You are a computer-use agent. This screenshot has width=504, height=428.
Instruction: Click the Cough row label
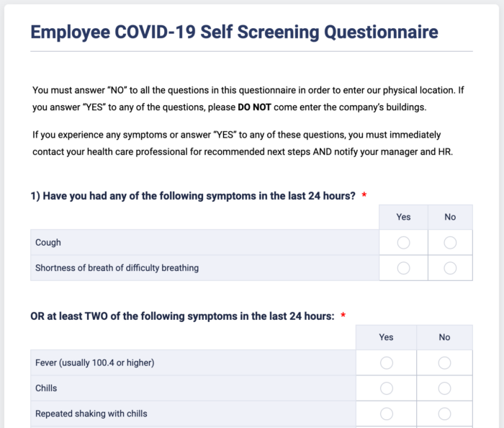coord(48,243)
